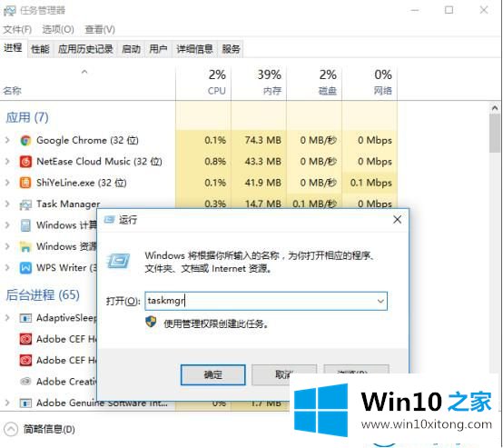Click the Windows calculator row icon
The height and width of the screenshot is (448, 503).
(25, 225)
